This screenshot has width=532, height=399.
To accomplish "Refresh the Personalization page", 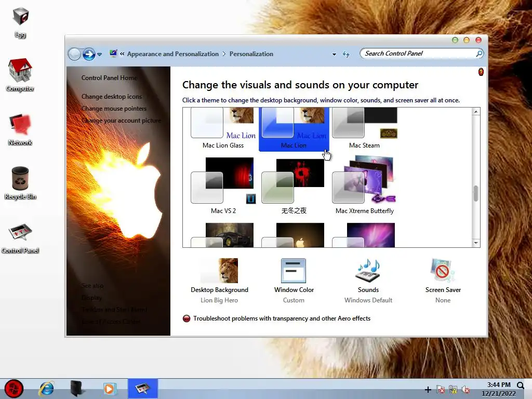I will click(x=345, y=54).
